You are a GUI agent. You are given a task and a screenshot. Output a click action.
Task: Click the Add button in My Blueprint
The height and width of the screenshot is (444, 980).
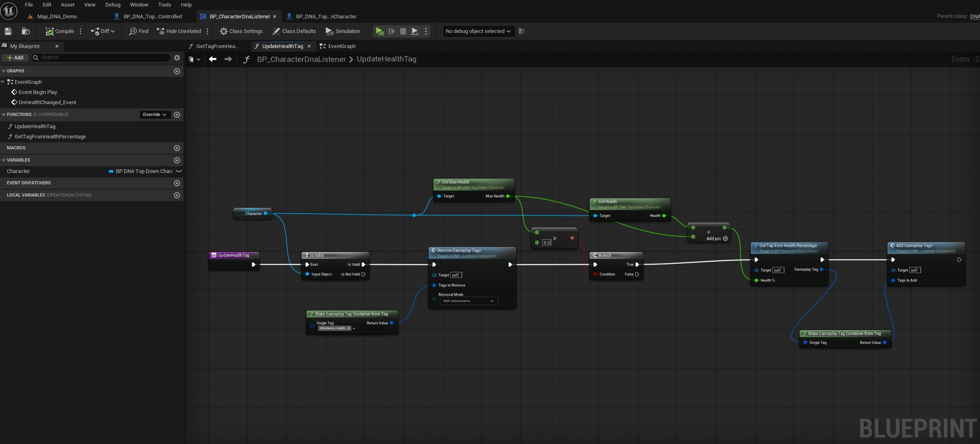click(15, 58)
